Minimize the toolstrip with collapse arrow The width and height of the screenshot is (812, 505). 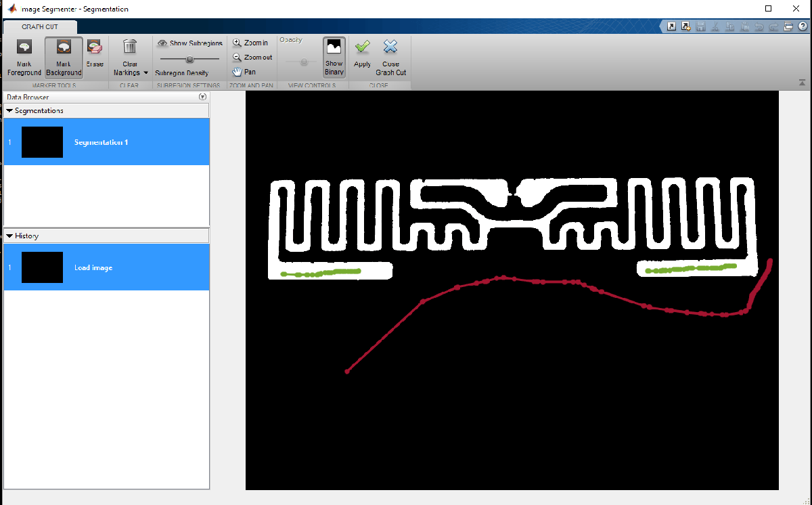click(802, 83)
